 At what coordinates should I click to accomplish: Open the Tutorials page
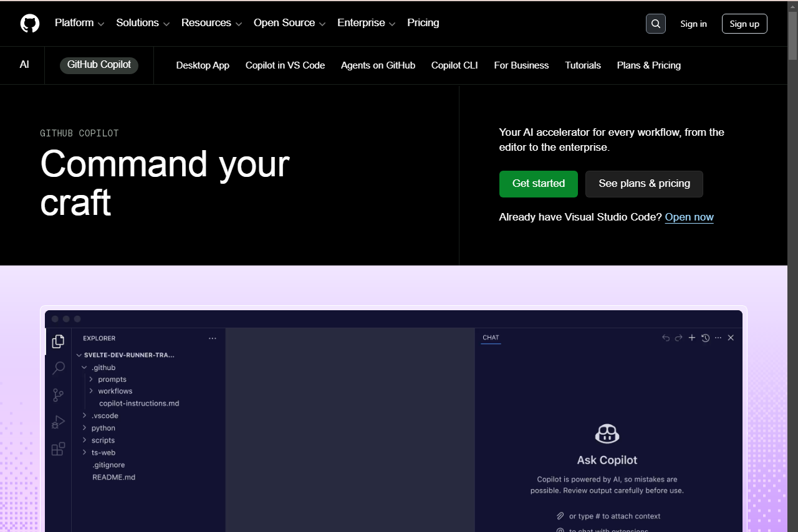coord(583,65)
